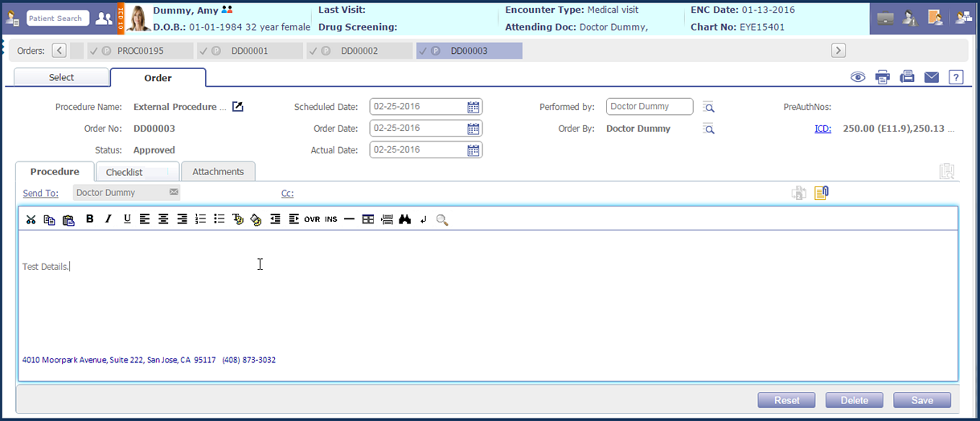
Task: Go to next orders with right chevron
Action: pyautogui.click(x=838, y=51)
